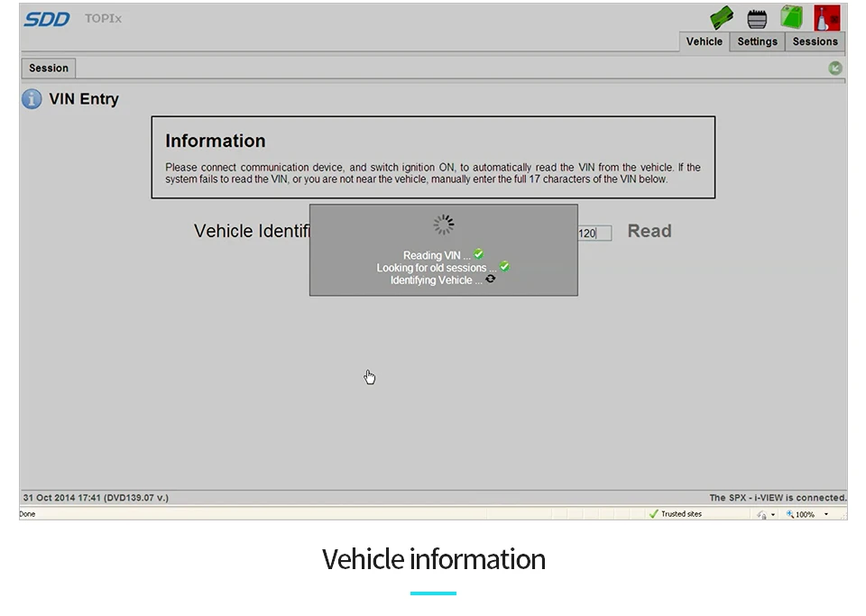Select the Vehicle tab

[705, 41]
